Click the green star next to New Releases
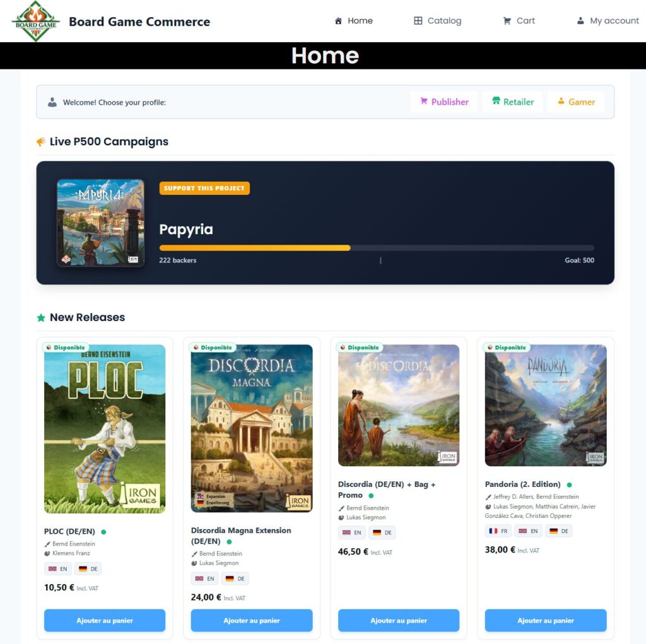Image resolution: width=646 pixels, height=644 pixels. (x=41, y=318)
